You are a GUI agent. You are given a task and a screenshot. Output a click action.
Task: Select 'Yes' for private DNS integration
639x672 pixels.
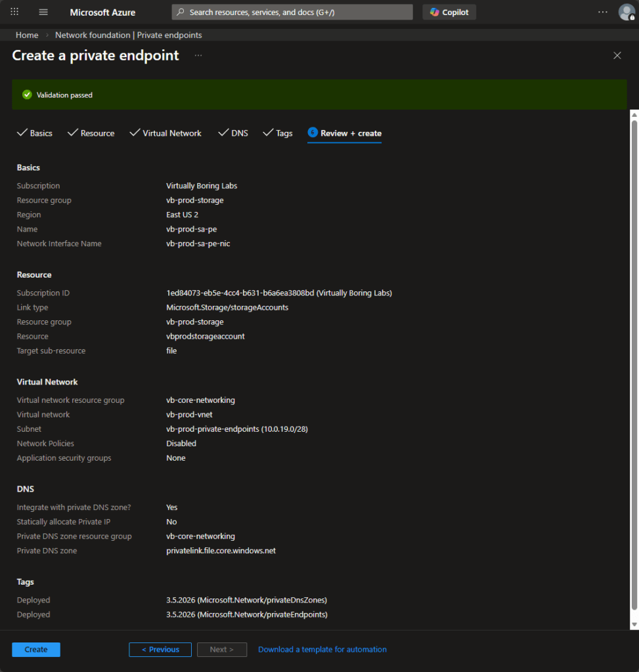point(171,507)
